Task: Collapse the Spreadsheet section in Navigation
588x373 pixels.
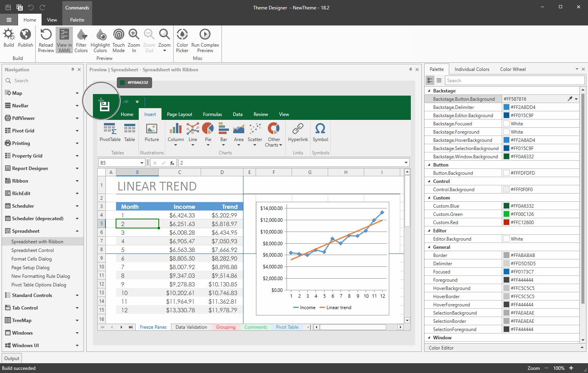Action: point(77,231)
